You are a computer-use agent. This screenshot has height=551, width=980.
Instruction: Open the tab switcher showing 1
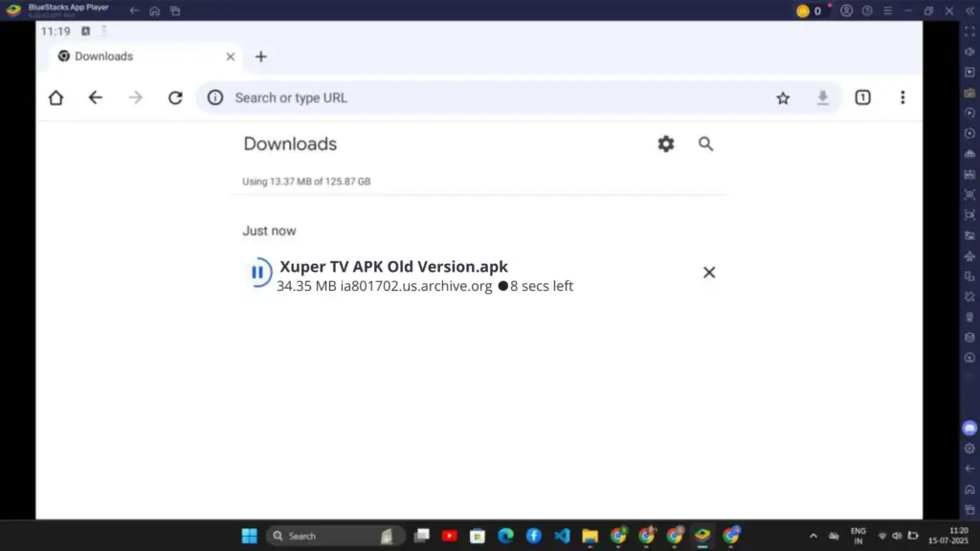861,97
